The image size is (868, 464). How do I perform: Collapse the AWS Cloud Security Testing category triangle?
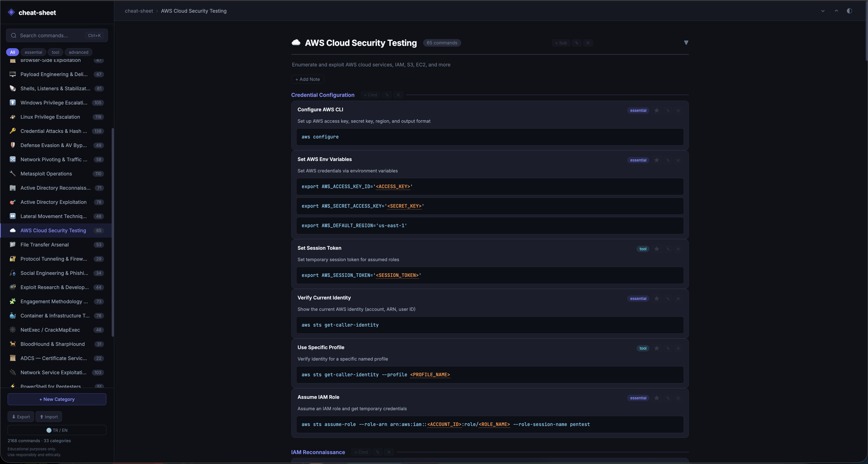(x=686, y=43)
